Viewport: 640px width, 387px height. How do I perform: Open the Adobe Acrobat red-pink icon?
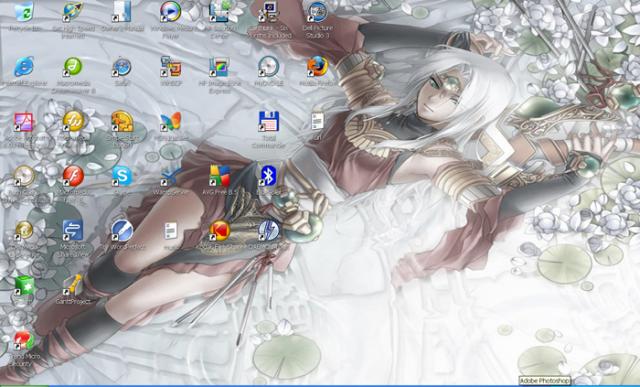[24, 122]
